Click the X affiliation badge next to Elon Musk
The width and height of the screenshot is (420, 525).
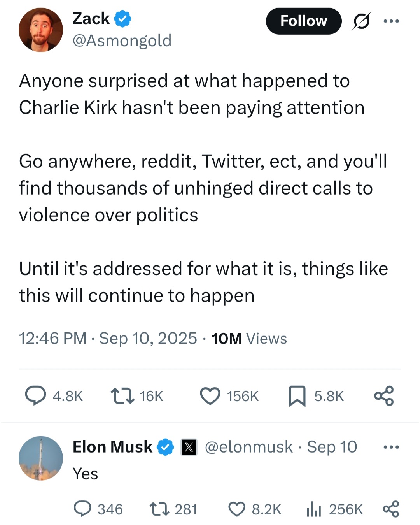[x=189, y=447]
